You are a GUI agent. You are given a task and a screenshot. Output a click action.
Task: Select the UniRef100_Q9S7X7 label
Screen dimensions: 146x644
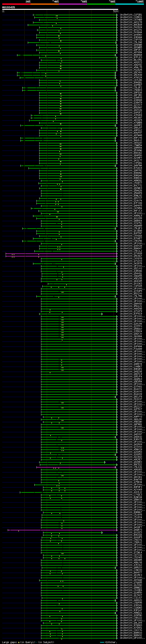[x=131, y=198]
